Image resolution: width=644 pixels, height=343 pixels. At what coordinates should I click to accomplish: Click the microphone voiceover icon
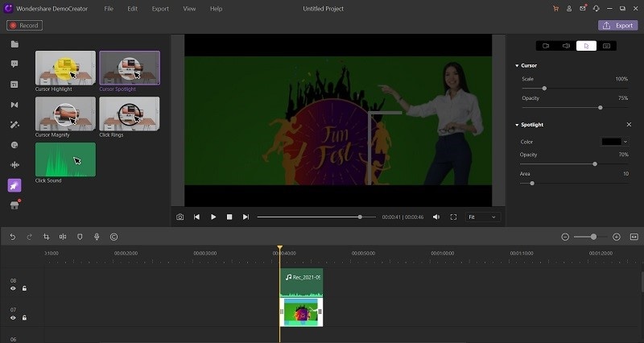point(97,237)
